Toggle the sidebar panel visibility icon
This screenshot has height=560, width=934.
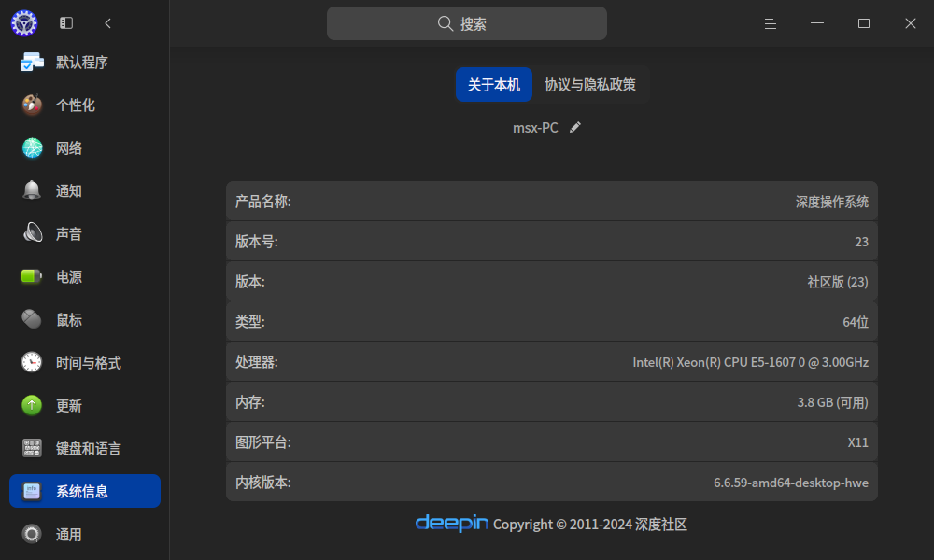66,23
